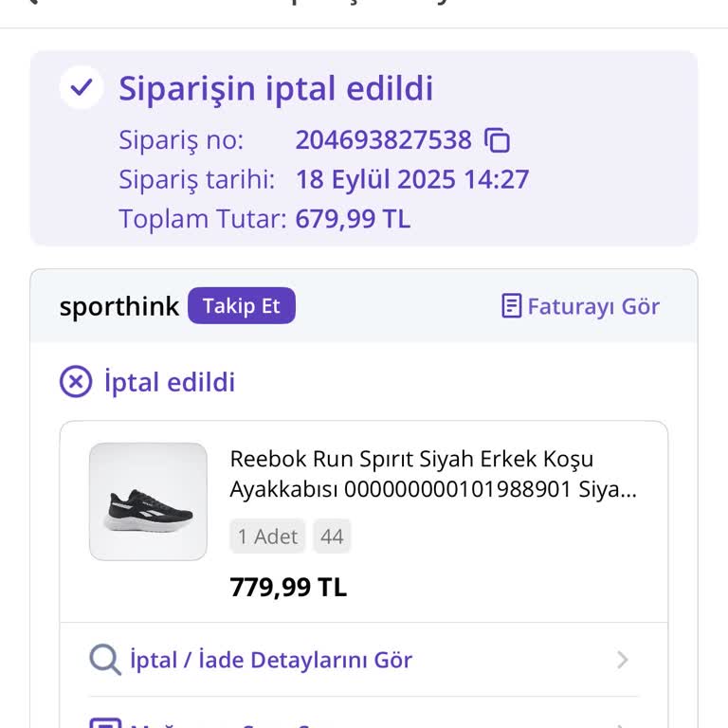Select the size 44 chip

pos(332,537)
